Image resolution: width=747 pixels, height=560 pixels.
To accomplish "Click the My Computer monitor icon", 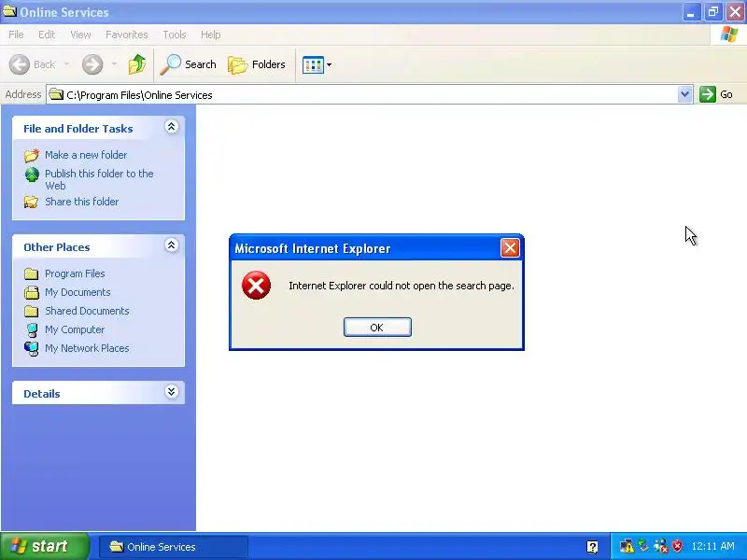I will click(x=32, y=329).
